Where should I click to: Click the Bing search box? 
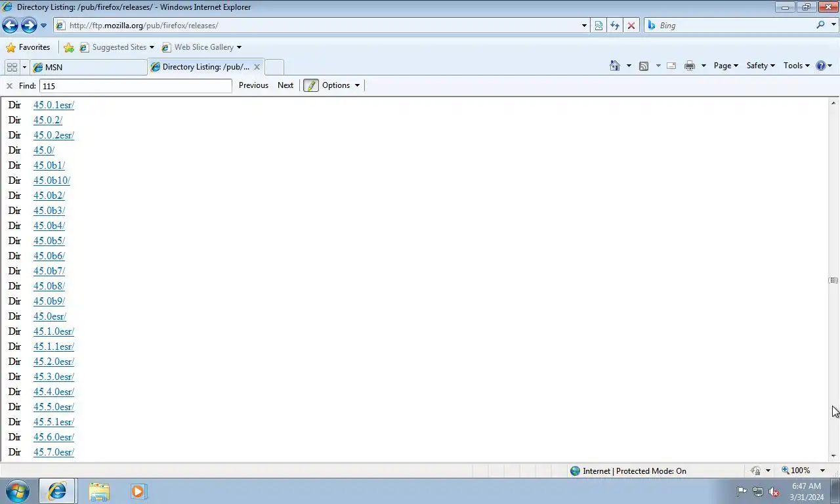point(728,26)
